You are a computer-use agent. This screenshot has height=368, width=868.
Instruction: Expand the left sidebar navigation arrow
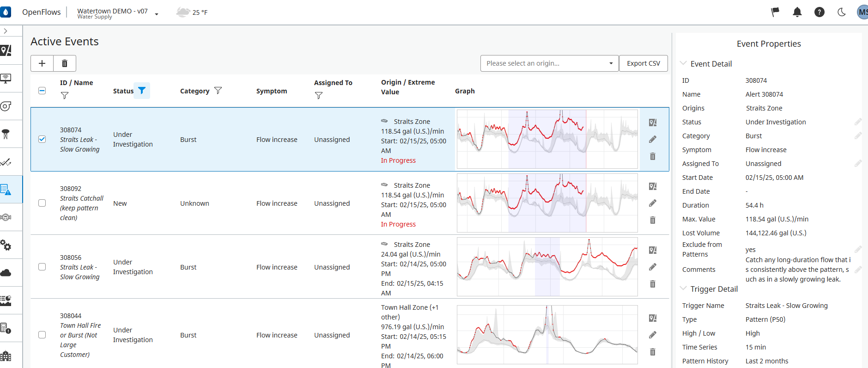(6, 31)
